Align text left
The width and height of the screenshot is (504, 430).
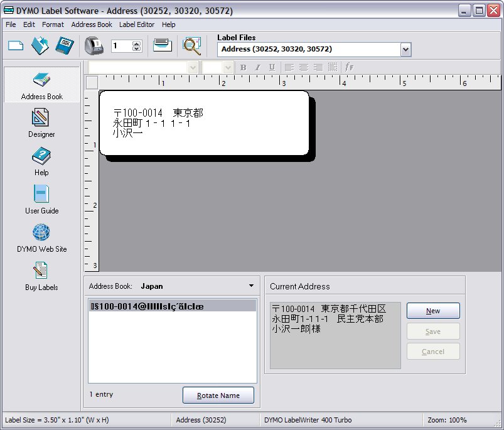[289, 68]
